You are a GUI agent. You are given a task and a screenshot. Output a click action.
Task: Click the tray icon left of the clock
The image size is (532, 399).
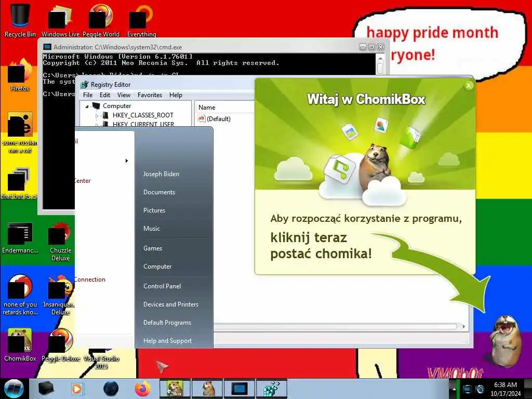click(480, 389)
